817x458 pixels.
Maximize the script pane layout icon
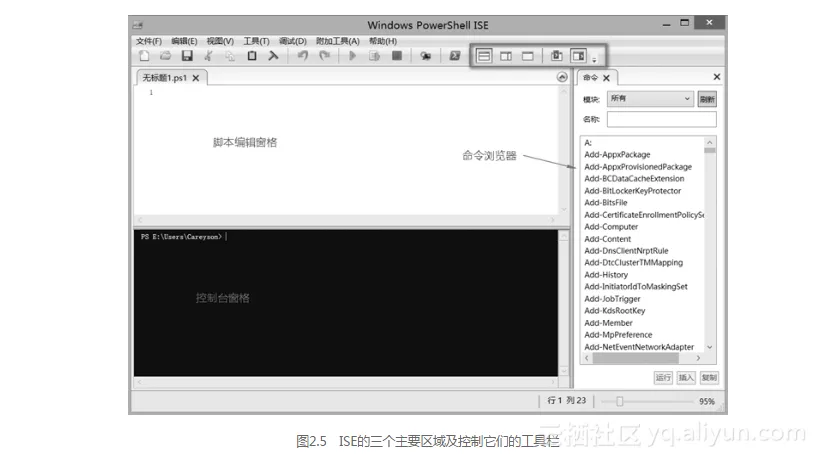528,56
